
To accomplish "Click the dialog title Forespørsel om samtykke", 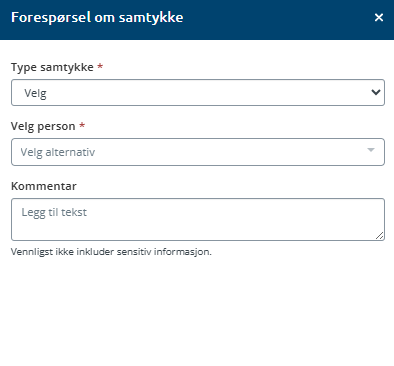I will pyautogui.click(x=97, y=18).
